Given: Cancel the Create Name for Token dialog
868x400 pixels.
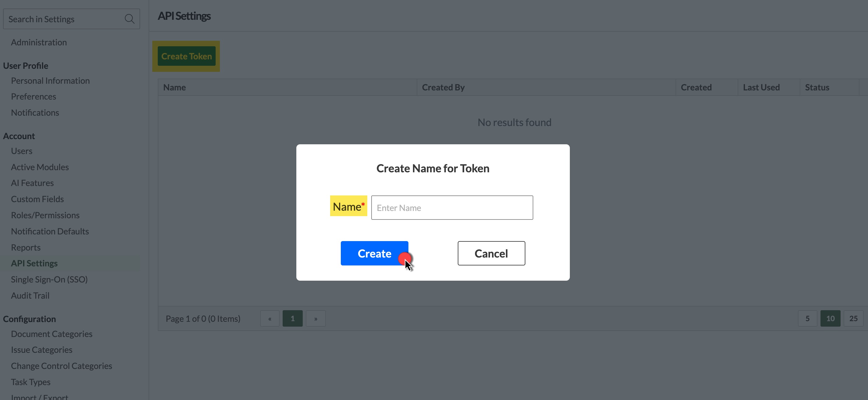Looking at the screenshot, I should [491, 253].
